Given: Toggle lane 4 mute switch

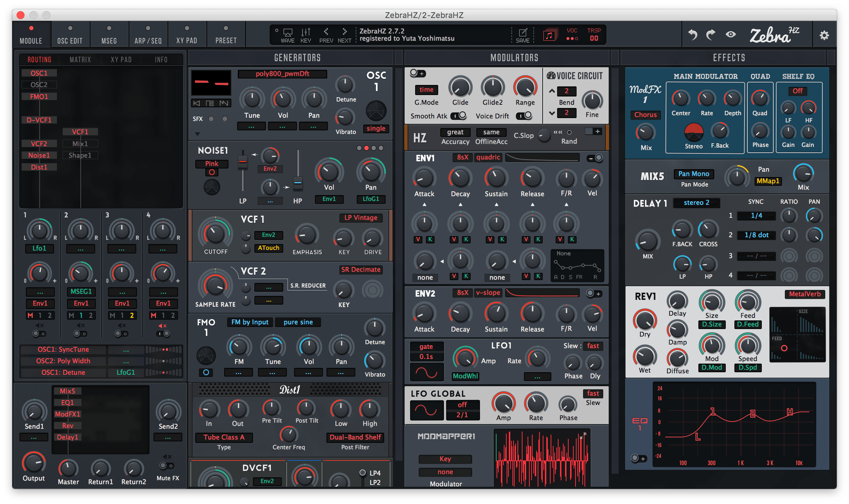Looking at the screenshot, I should click(163, 334).
